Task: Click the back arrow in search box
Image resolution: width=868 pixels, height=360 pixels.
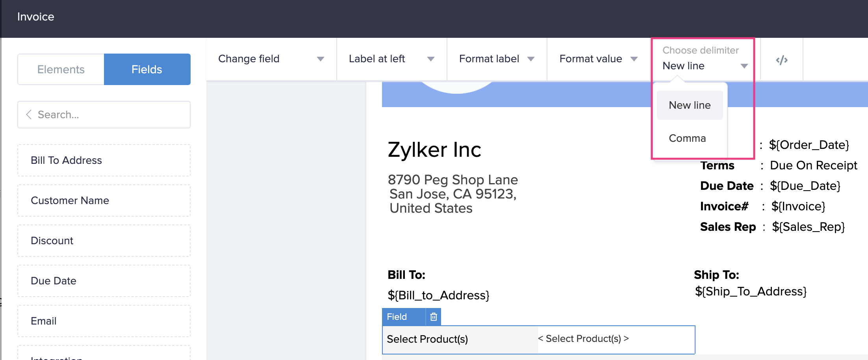Action: point(29,115)
